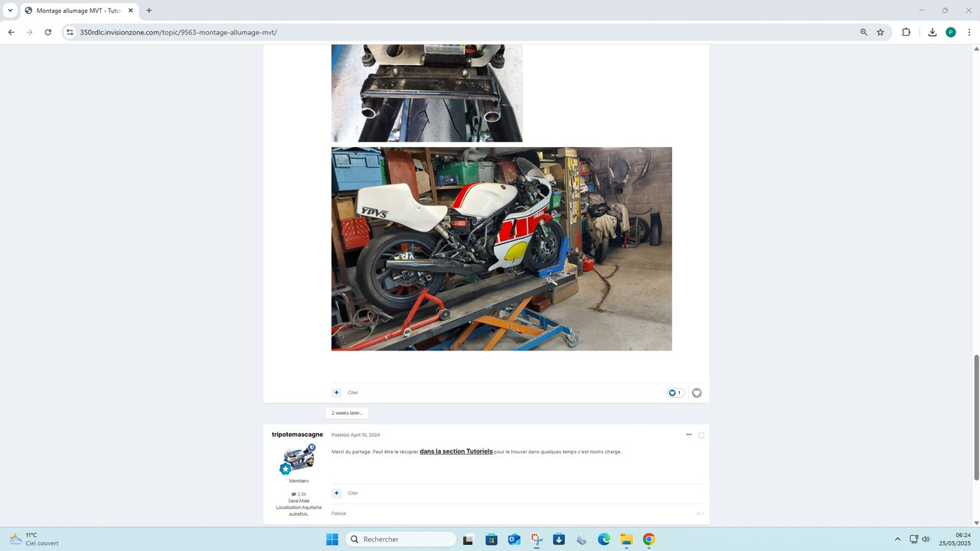Open the browser downloads panel

[x=932, y=32]
